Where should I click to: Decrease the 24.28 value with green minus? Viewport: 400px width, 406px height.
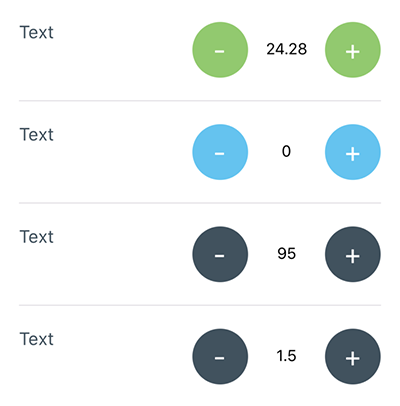pyautogui.click(x=220, y=50)
